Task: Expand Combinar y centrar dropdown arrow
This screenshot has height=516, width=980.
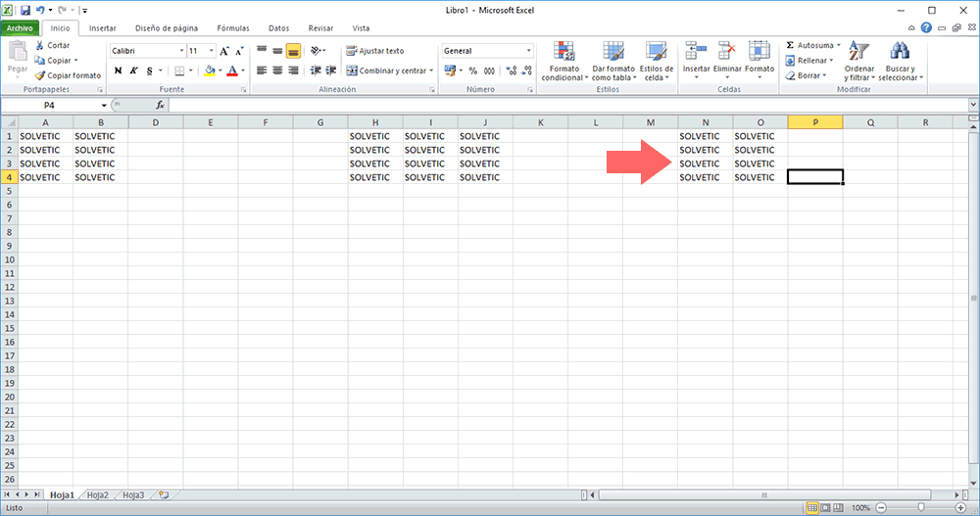Action: [431, 70]
